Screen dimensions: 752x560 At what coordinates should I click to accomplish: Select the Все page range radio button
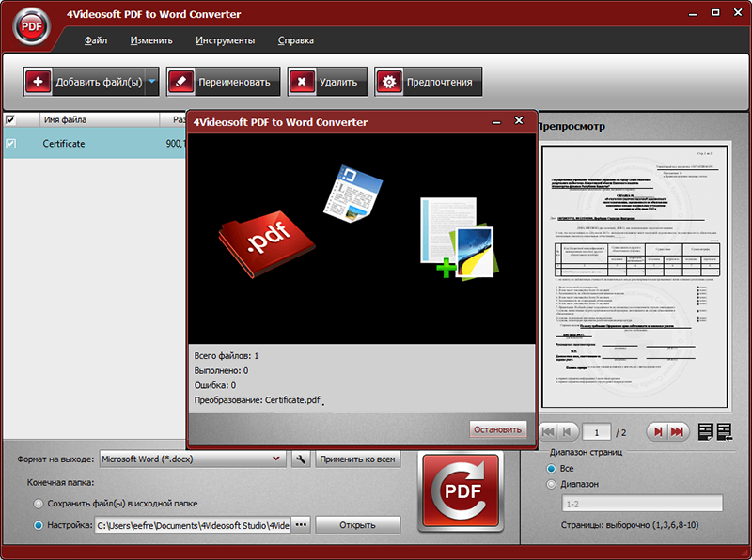pyautogui.click(x=552, y=469)
